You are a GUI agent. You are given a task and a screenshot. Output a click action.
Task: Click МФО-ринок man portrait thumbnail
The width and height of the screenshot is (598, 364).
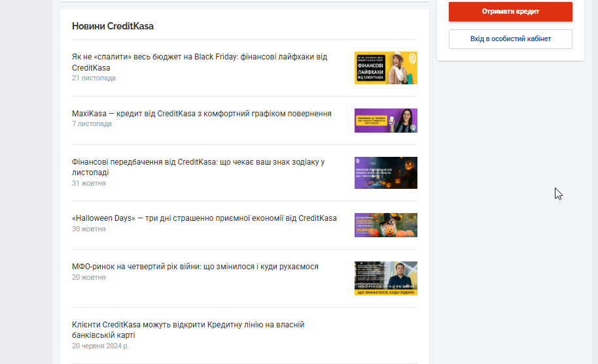386,278
